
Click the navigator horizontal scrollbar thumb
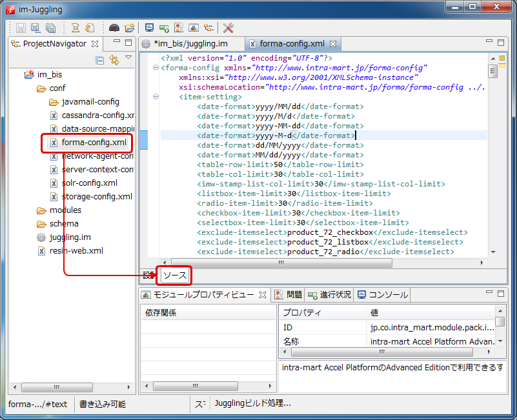pyautogui.click(x=57, y=387)
